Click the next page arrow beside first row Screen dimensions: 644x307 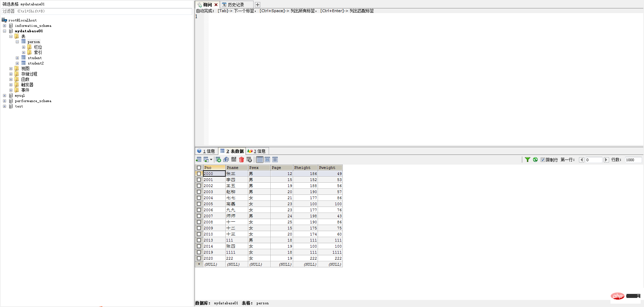pos(606,160)
